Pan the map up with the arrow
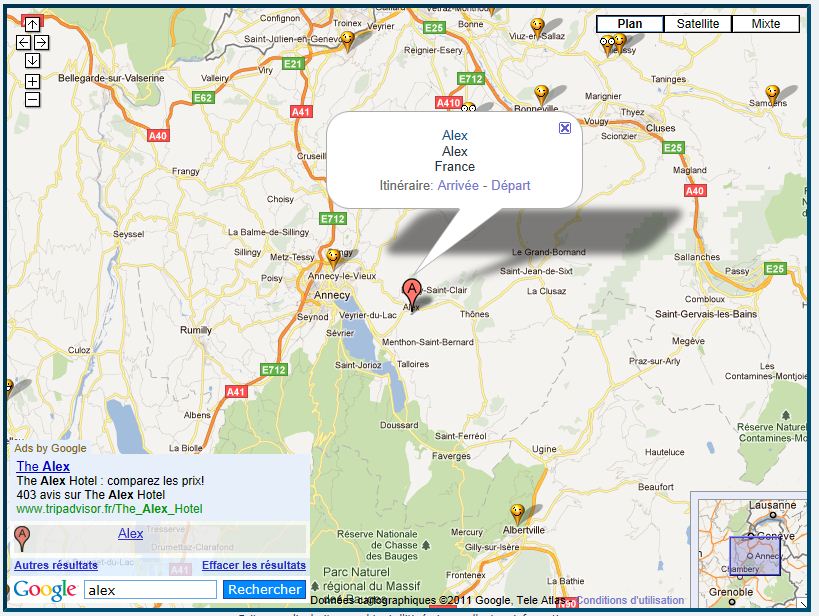The height and width of the screenshot is (616, 819). (x=32, y=24)
